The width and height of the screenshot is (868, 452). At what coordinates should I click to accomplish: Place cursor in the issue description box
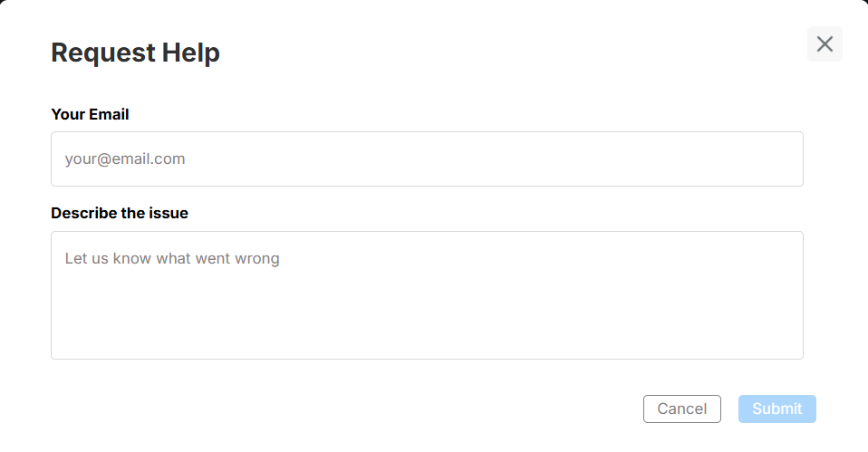tap(427, 295)
